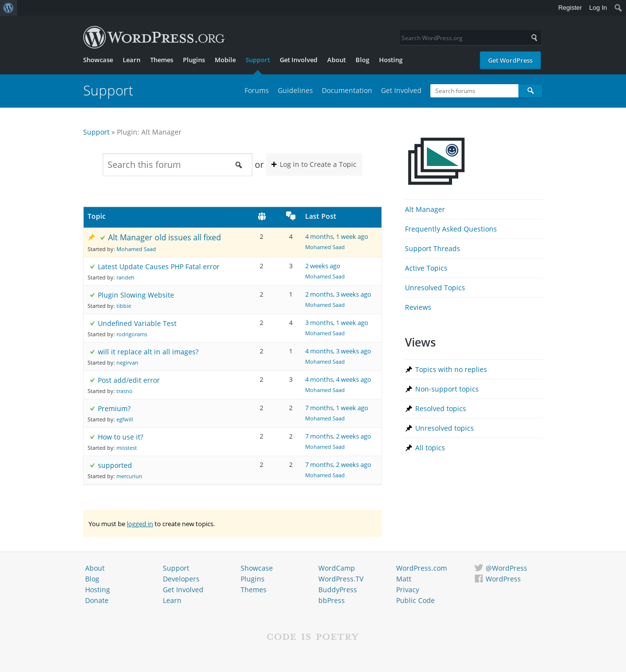Screen dimensions: 626x672
Task: Click resolved checkmark on Plugin Slowing Website
Action: (92, 295)
